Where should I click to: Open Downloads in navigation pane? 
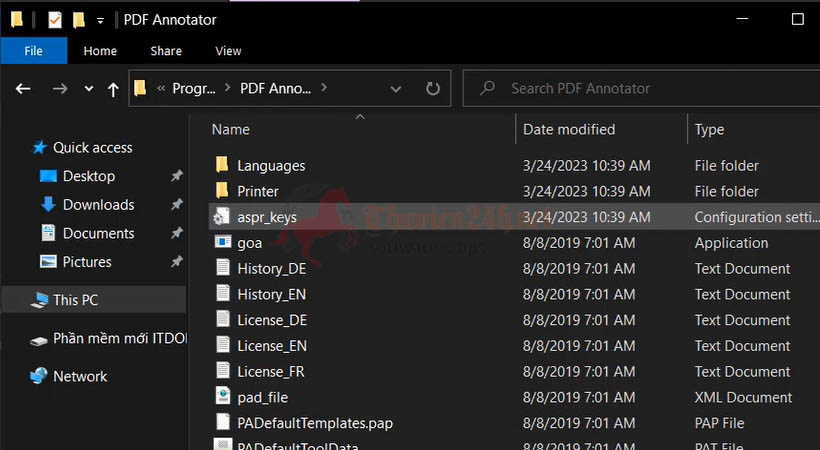pyautogui.click(x=98, y=205)
